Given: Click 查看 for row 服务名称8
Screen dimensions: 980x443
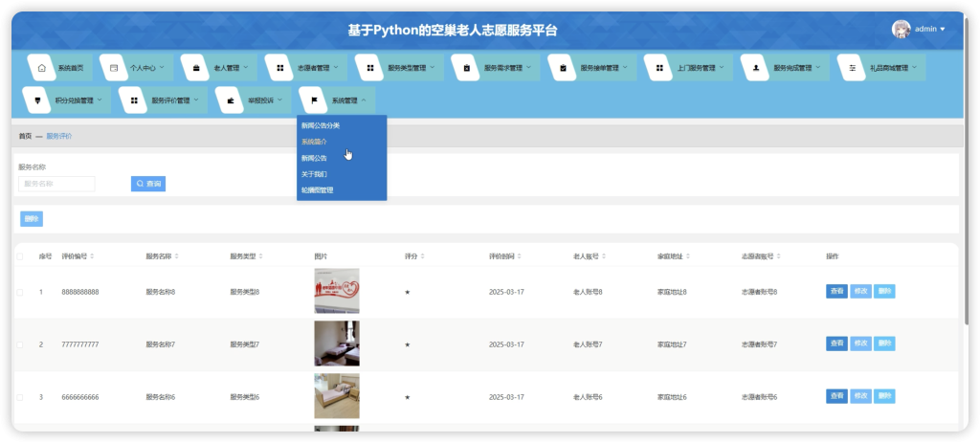Looking at the screenshot, I should (836, 291).
